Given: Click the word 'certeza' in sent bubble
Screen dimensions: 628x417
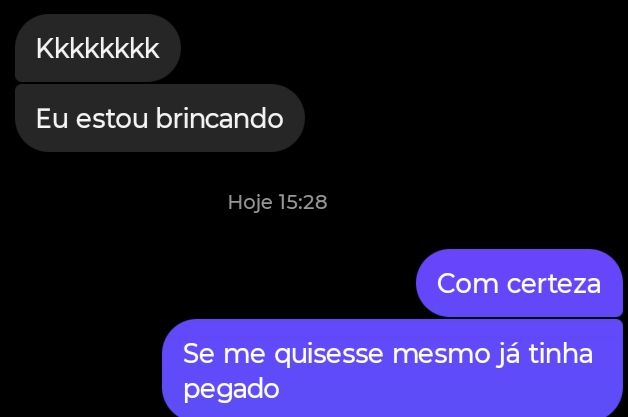Looking at the screenshot, I should [x=554, y=284].
